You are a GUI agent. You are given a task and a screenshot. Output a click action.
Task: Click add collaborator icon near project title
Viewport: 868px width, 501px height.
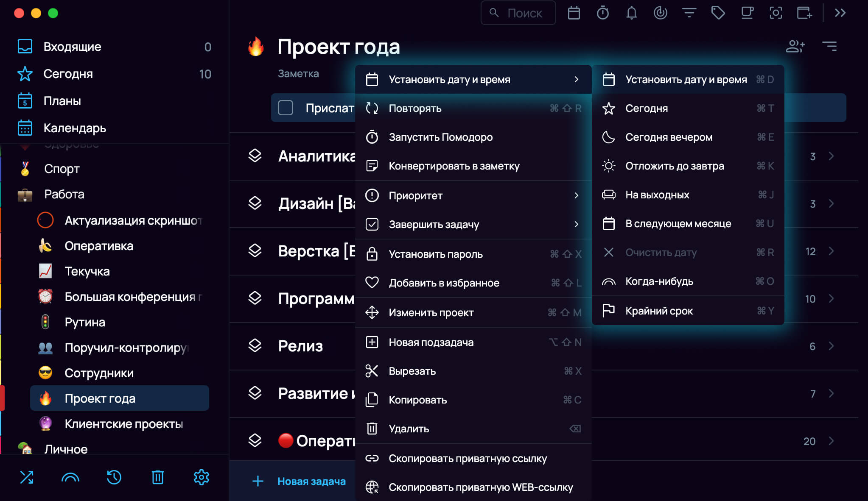795,46
